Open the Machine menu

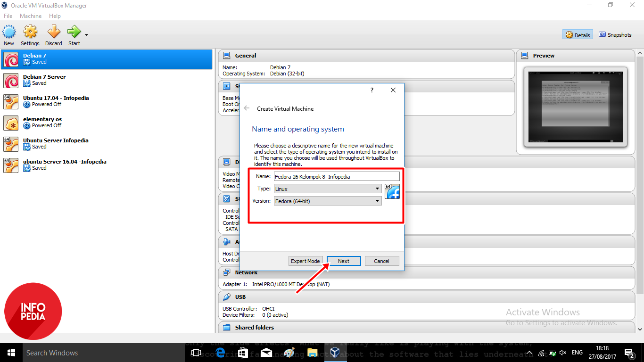click(31, 16)
